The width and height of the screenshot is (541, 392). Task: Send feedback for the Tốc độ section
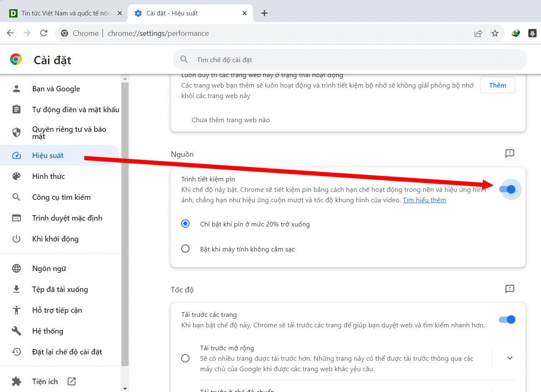510,289
